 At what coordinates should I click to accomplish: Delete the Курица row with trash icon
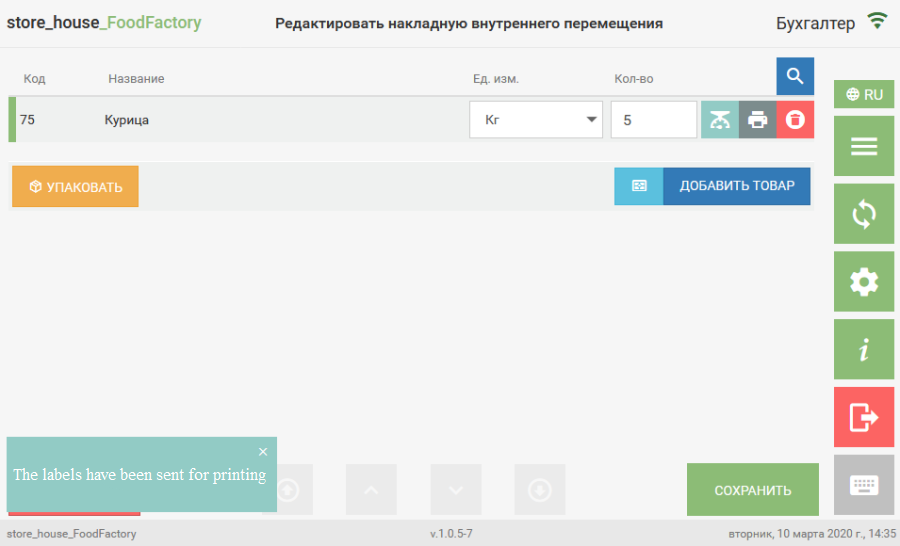(795, 120)
